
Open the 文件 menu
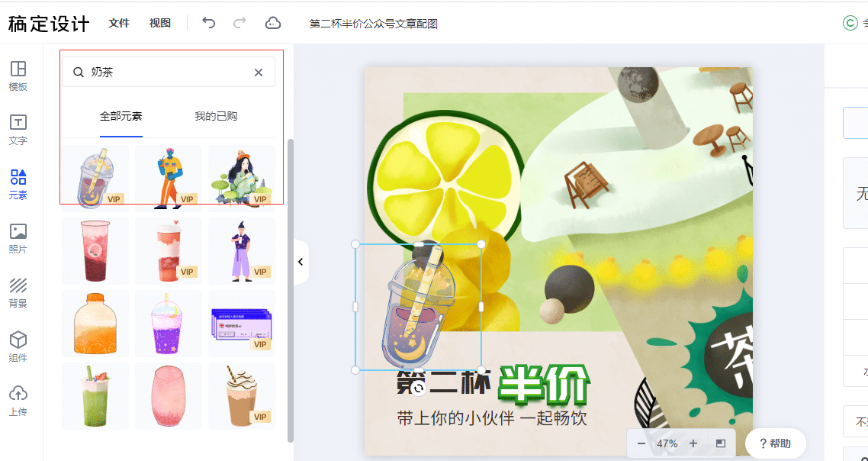point(119,23)
